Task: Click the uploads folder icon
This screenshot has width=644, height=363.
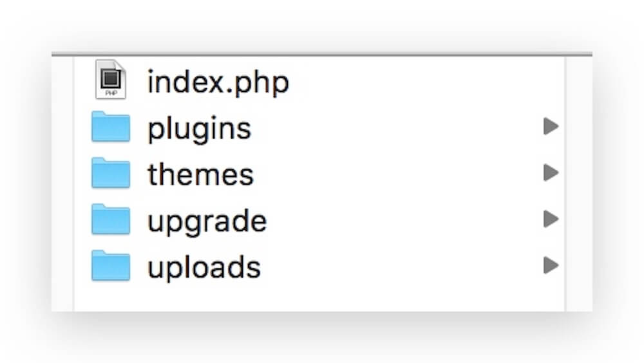Action: point(110,266)
